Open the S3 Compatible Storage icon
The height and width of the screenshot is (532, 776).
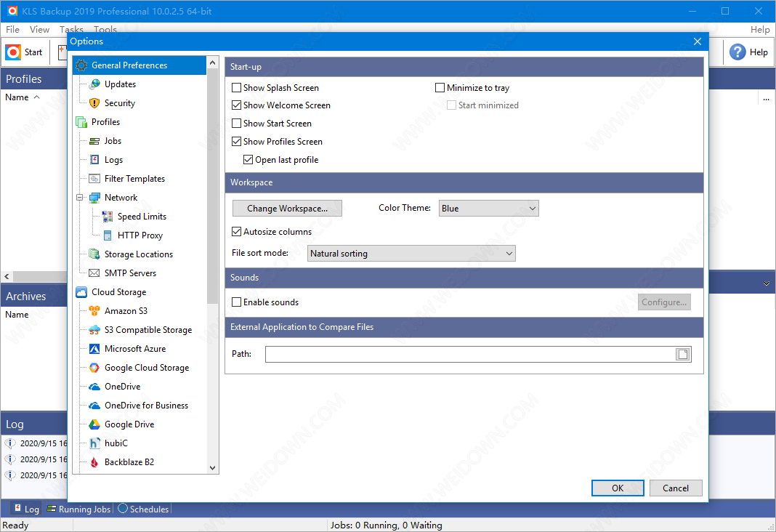coord(94,330)
